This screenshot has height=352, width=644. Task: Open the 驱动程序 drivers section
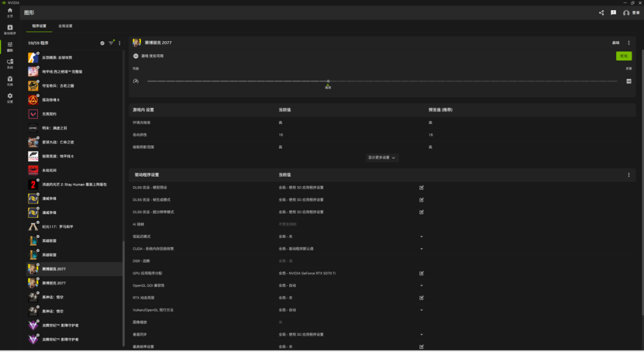[10, 30]
